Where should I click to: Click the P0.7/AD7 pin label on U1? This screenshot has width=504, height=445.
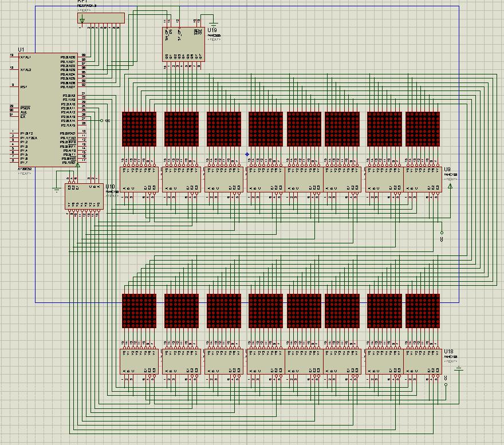(68, 87)
